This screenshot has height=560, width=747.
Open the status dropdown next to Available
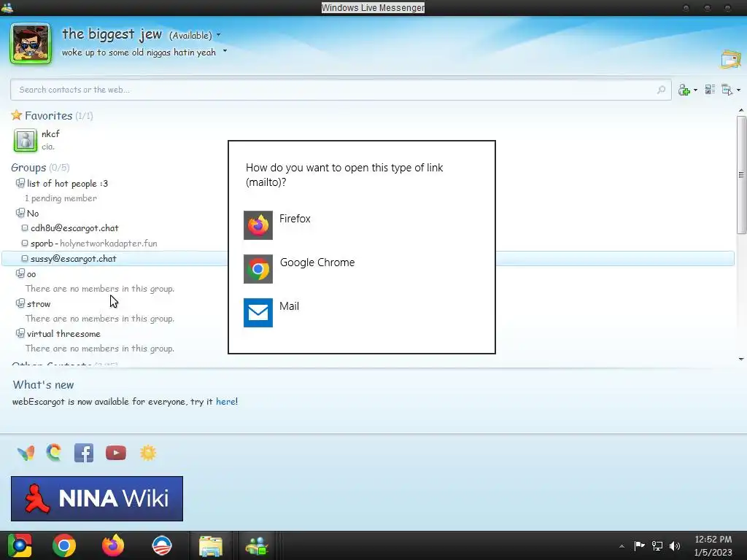219,35
